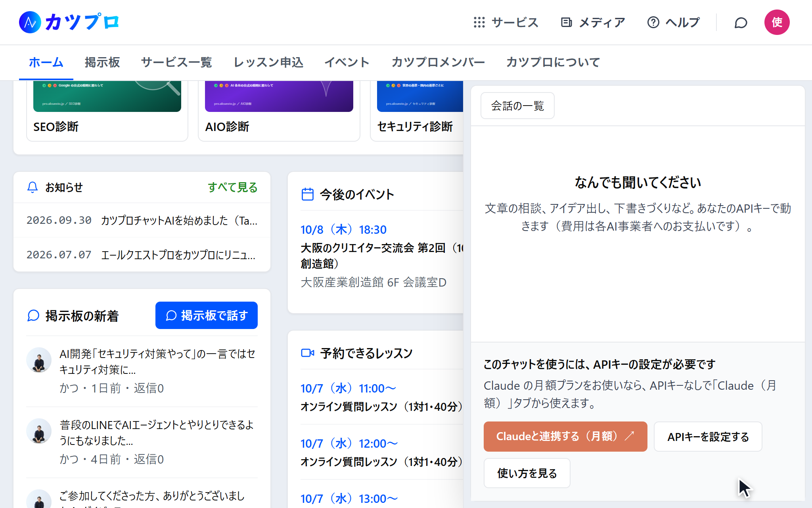Click the 掲示板で話す button
The image size is (812, 508).
[207, 316]
